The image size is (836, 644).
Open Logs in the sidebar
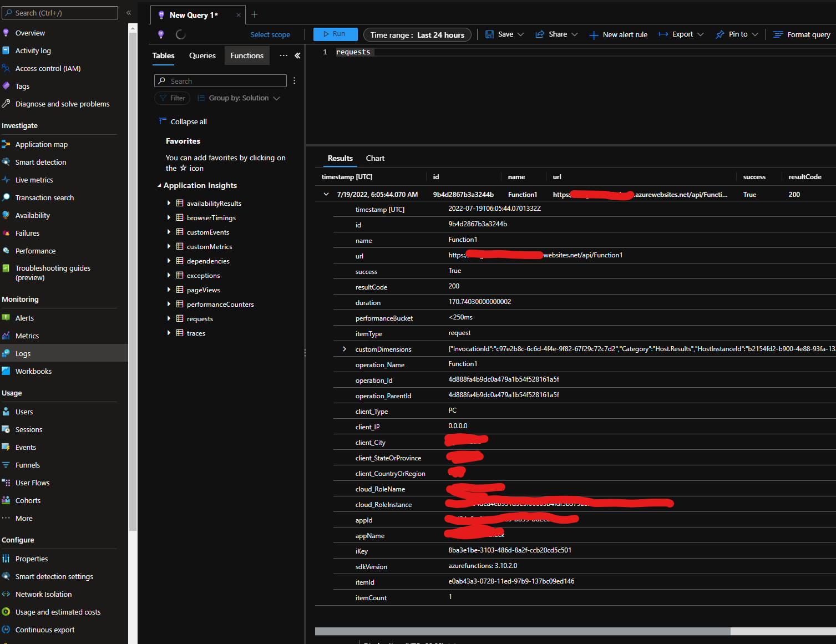click(x=23, y=354)
